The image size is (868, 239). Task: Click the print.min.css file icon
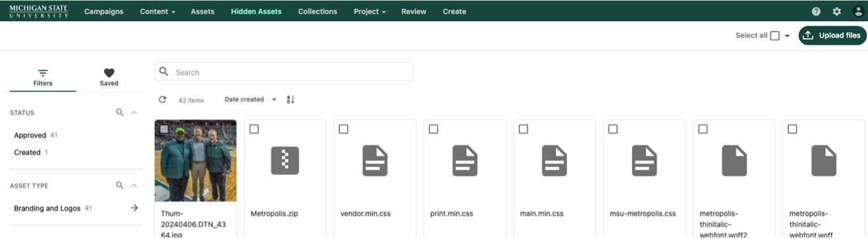[x=464, y=161]
